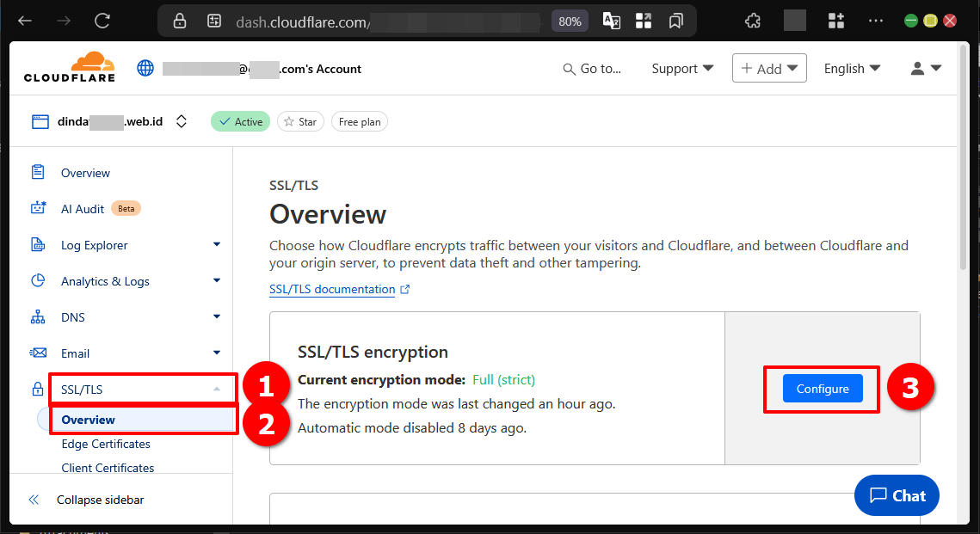The image size is (980, 534).
Task: Open Go to... search
Action: click(592, 69)
